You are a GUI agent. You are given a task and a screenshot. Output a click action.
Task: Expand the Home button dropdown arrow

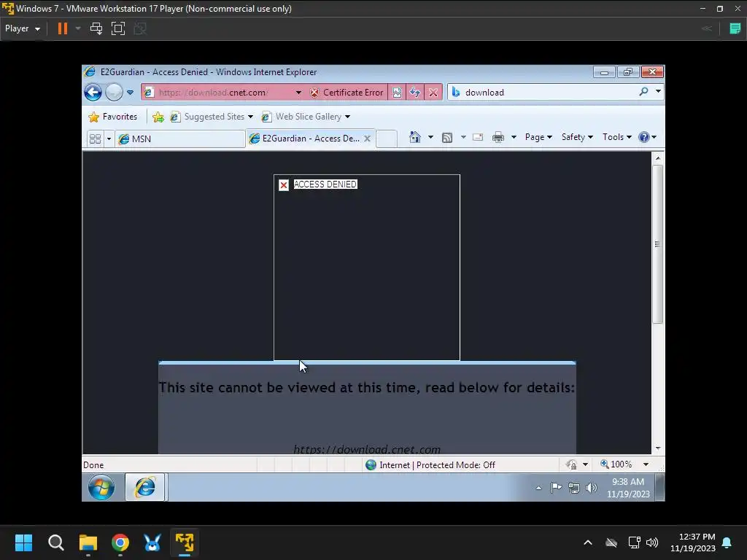pos(430,137)
